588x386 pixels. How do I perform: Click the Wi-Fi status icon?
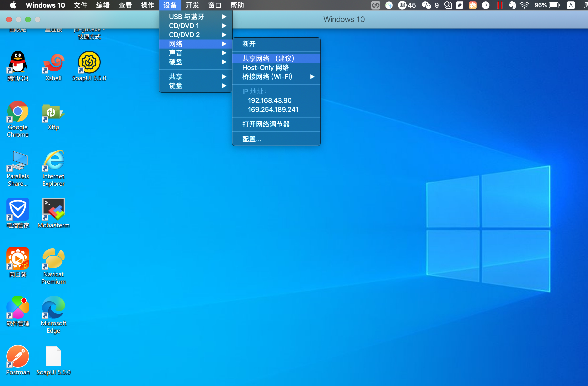524,5
